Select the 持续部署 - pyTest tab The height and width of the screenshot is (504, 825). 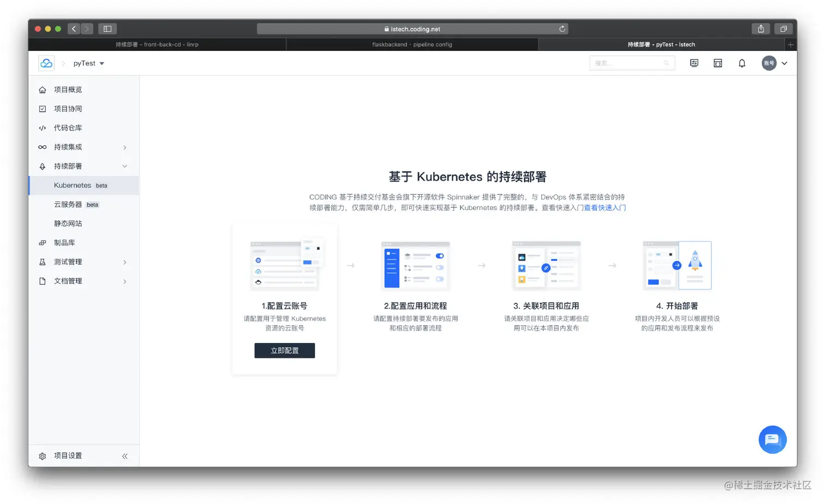(661, 45)
